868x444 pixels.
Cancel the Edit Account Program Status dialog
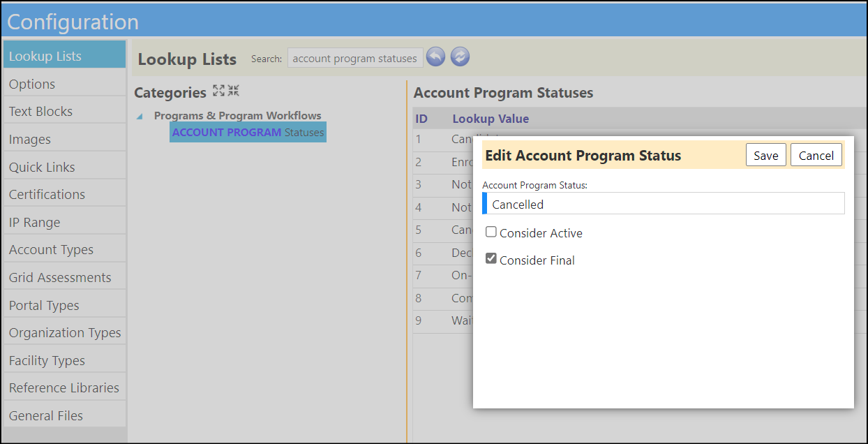[816, 155]
